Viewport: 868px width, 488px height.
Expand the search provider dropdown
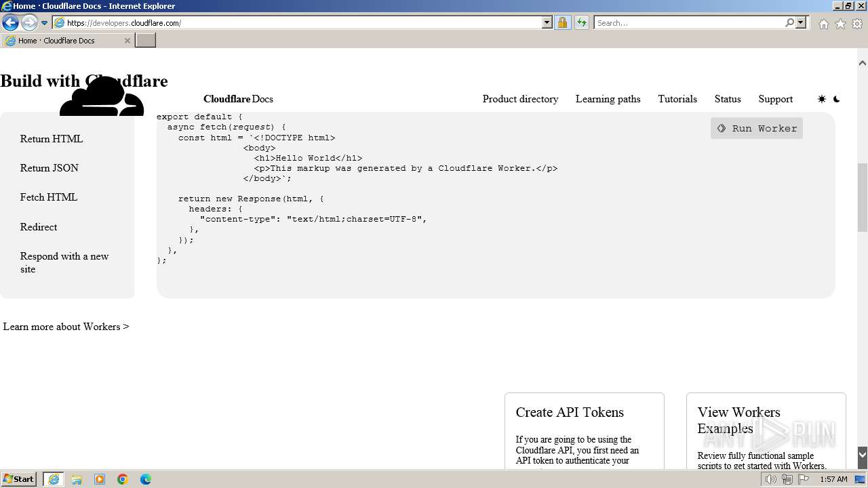(801, 23)
